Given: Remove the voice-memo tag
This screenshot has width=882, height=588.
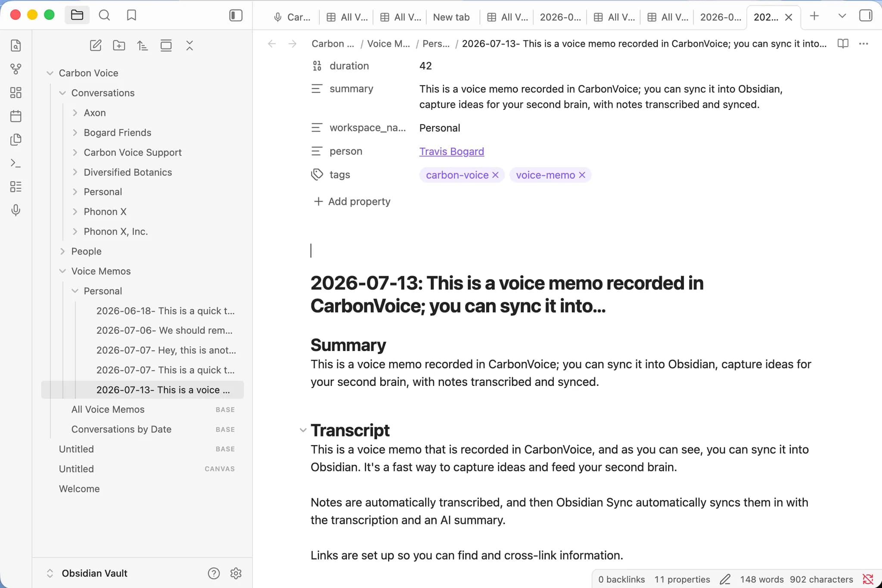Looking at the screenshot, I should pos(582,175).
